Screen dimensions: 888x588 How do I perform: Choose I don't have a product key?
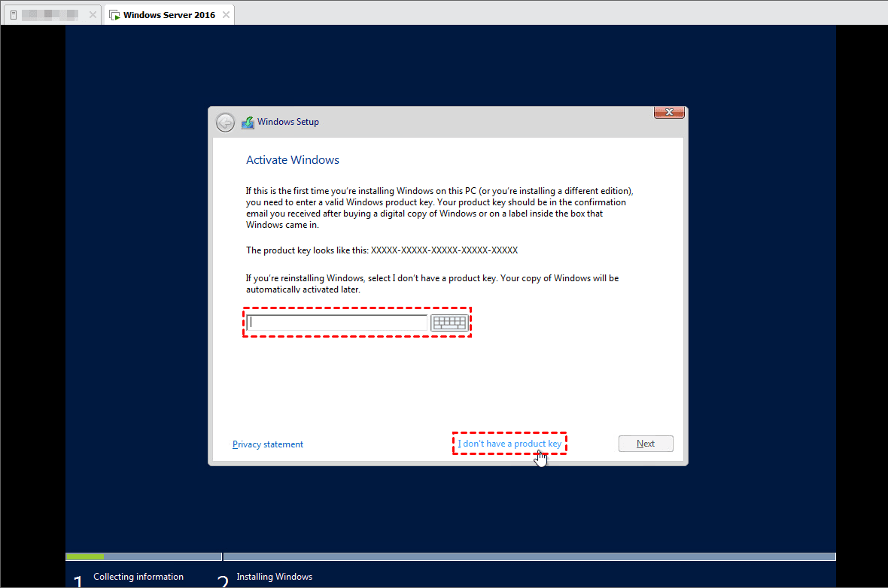[x=509, y=444]
